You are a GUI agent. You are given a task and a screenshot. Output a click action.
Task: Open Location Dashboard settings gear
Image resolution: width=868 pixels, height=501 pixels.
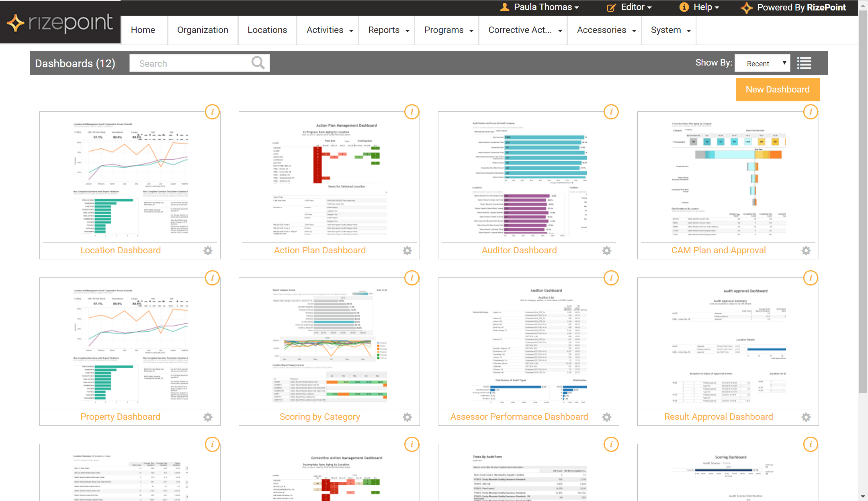click(208, 250)
